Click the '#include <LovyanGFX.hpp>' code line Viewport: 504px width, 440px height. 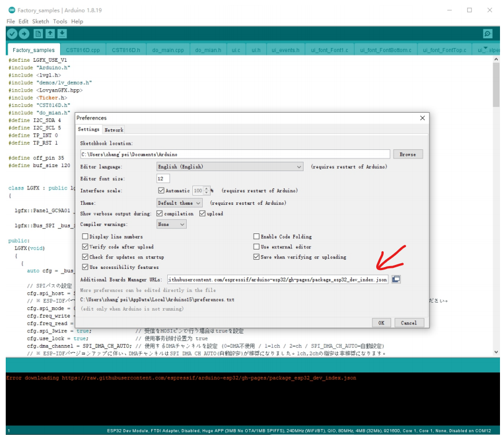coord(45,90)
